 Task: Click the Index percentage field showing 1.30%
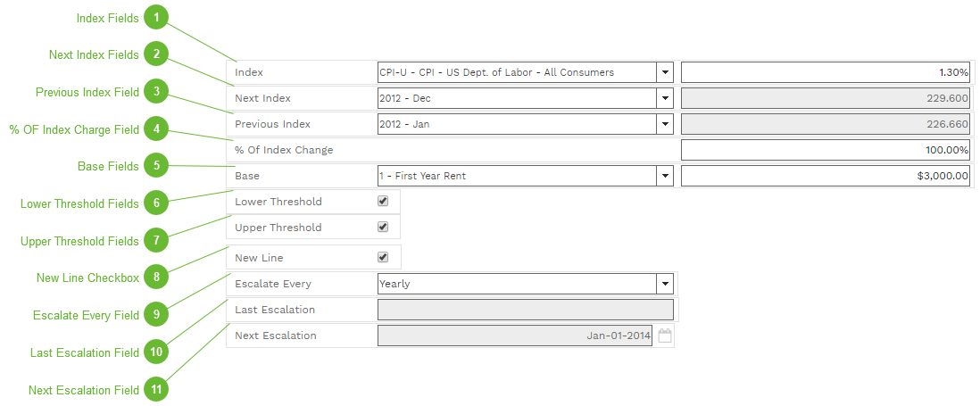825,72
